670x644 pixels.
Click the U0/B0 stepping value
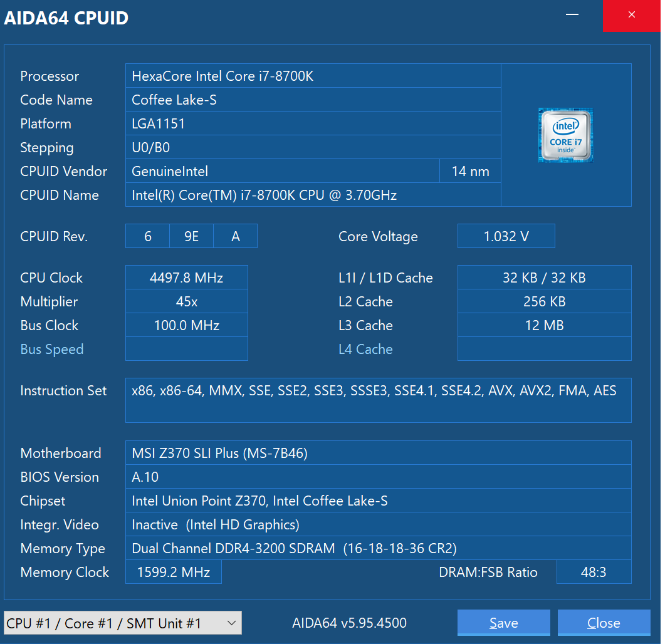313,147
